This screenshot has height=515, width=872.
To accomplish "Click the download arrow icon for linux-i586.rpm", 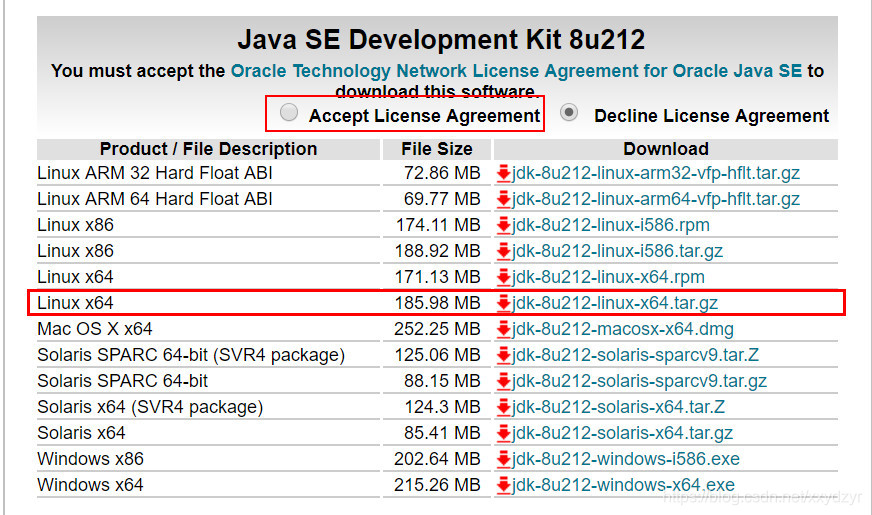I will tap(504, 226).
